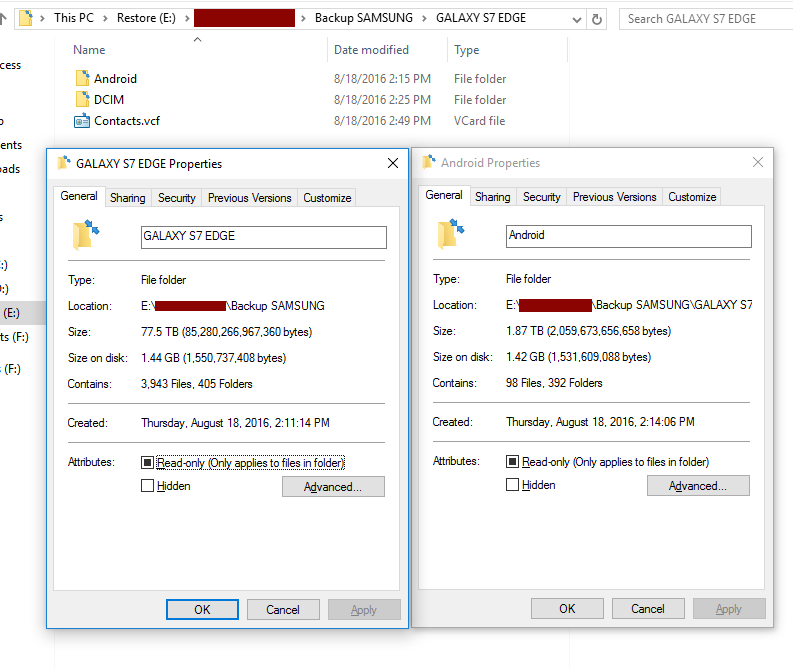793x669 pixels.
Task: Toggle Read-only checkbox in GALAXY S7 EDGE Properties
Action: pyautogui.click(x=147, y=462)
